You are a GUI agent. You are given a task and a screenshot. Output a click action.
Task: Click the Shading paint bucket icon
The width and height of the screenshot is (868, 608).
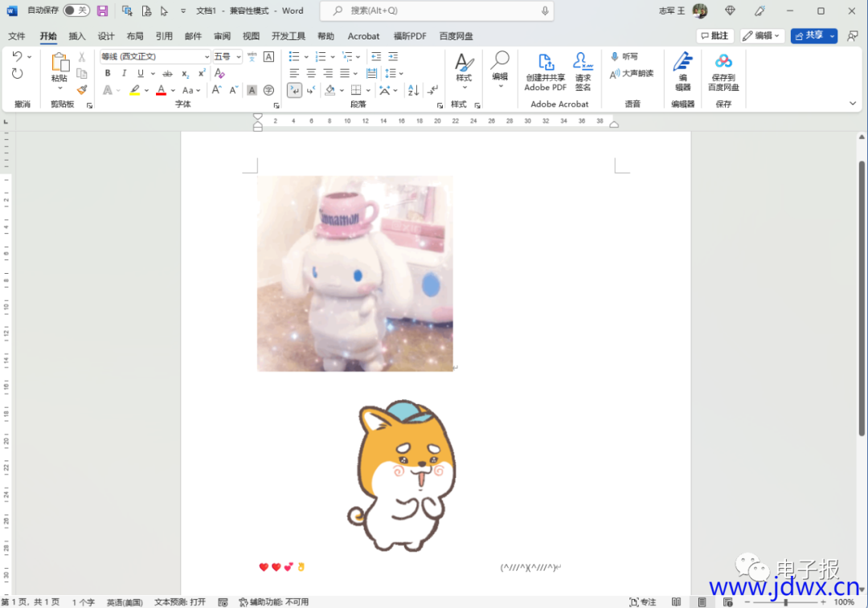coord(330,90)
